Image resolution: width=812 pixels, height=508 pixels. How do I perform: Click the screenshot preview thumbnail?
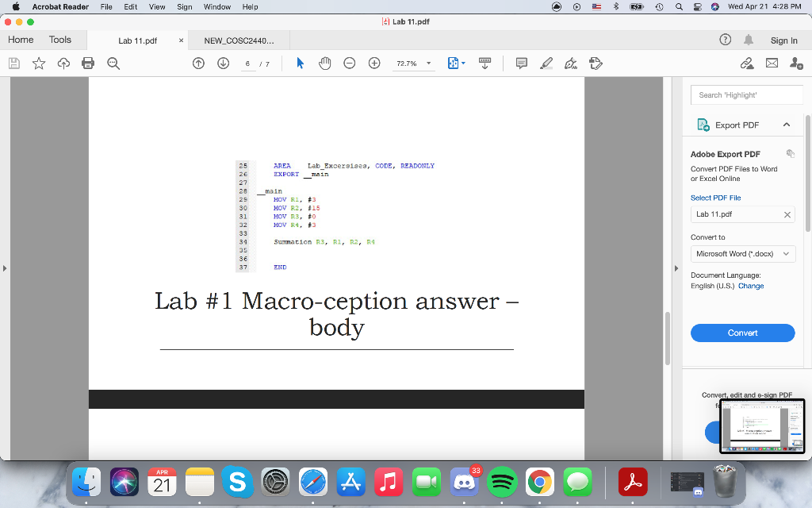coord(762,426)
